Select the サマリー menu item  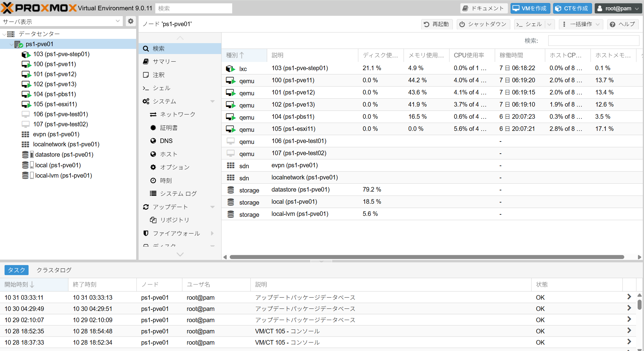pyautogui.click(x=164, y=62)
